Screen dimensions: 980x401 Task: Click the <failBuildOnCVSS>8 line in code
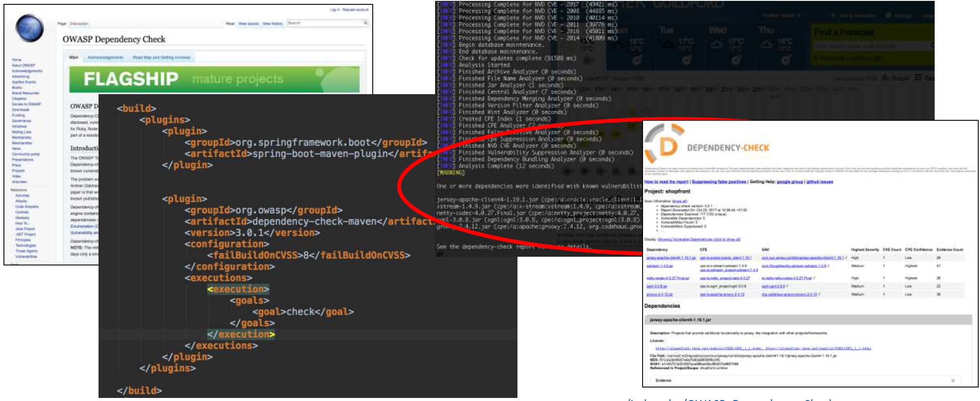pyautogui.click(x=309, y=255)
